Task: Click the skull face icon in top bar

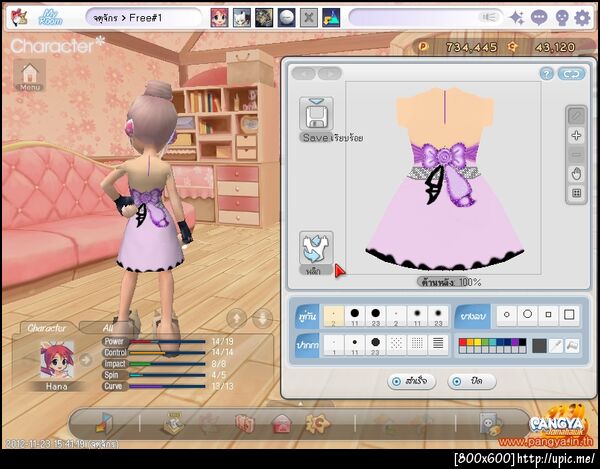Action: 561,18
